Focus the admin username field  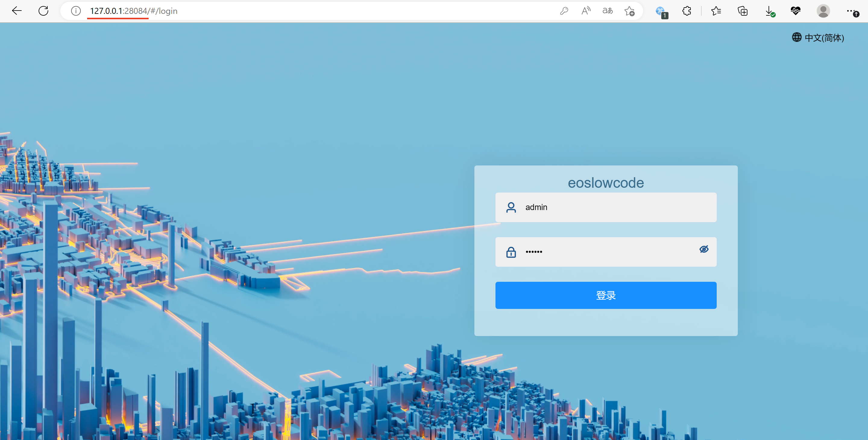617,207
